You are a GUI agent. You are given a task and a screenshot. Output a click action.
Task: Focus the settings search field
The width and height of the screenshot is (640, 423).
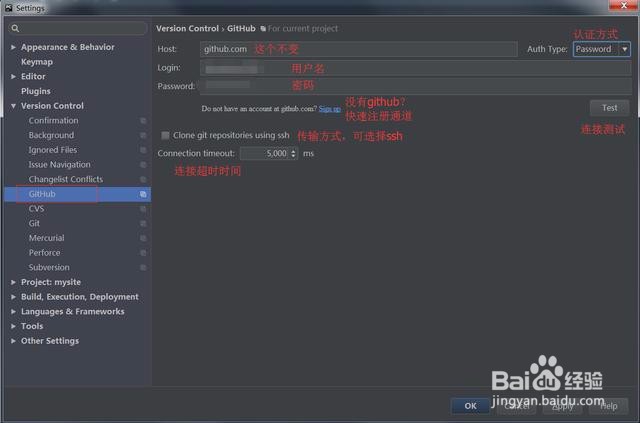click(78, 28)
